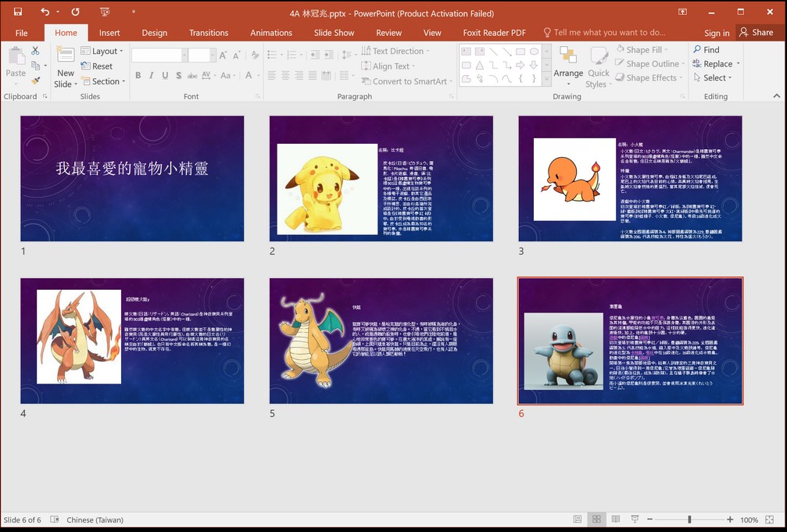This screenshot has height=532, width=787.
Task: Open Quick Styles gallery
Action: (x=599, y=67)
